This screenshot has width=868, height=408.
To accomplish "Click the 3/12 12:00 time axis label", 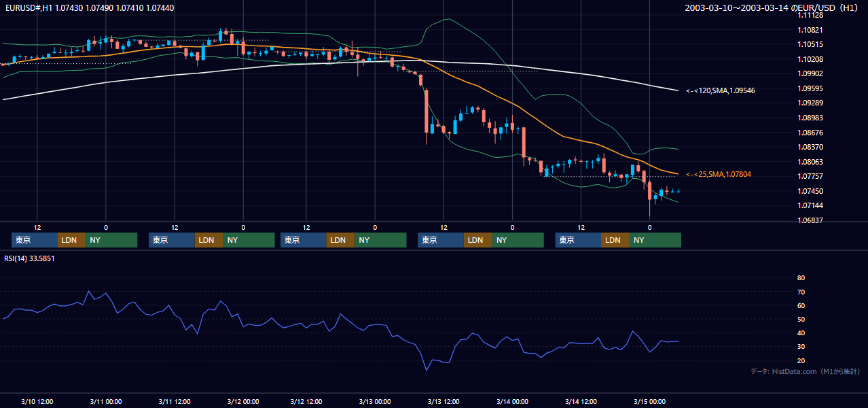I will (306, 402).
